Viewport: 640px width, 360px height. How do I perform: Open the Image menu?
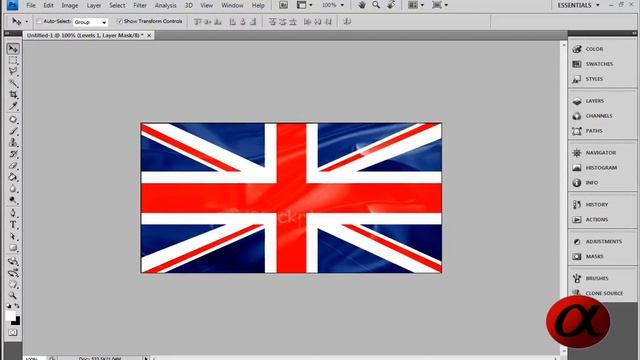click(70, 5)
